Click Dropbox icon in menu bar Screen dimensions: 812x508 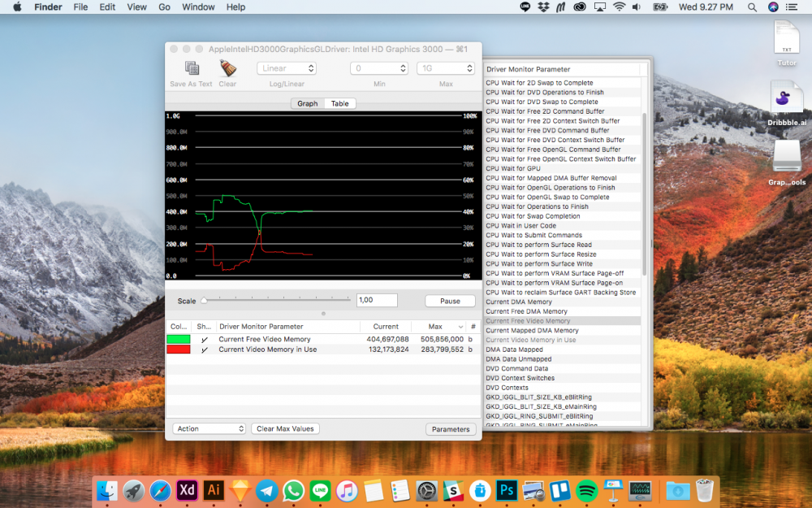[543, 7]
